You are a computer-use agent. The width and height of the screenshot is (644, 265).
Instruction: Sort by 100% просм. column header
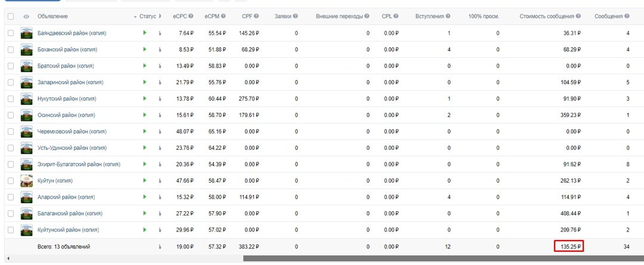pyautogui.click(x=484, y=16)
